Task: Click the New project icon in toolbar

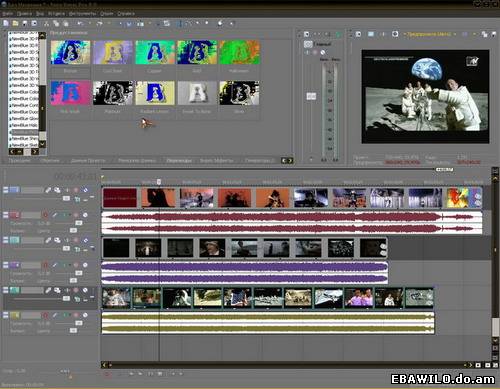Action: click(6, 23)
